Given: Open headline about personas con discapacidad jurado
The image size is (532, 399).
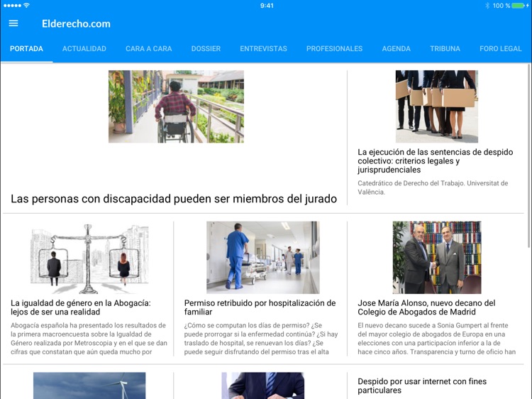Looking at the screenshot, I should [x=174, y=199].
